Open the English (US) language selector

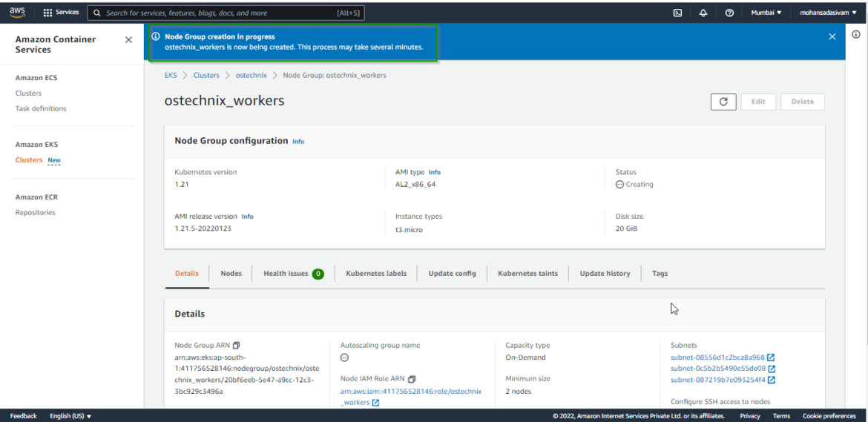click(x=70, y=416)
